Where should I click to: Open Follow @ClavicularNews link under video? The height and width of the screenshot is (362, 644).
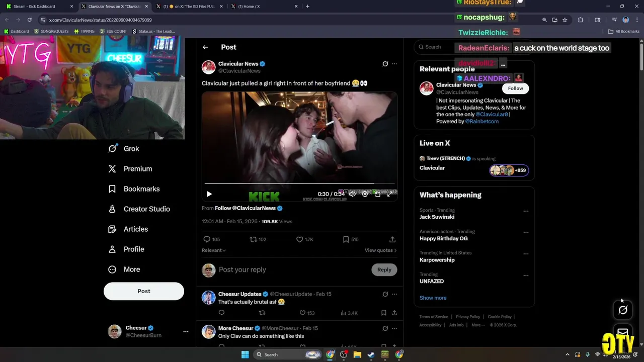[249, 208]
